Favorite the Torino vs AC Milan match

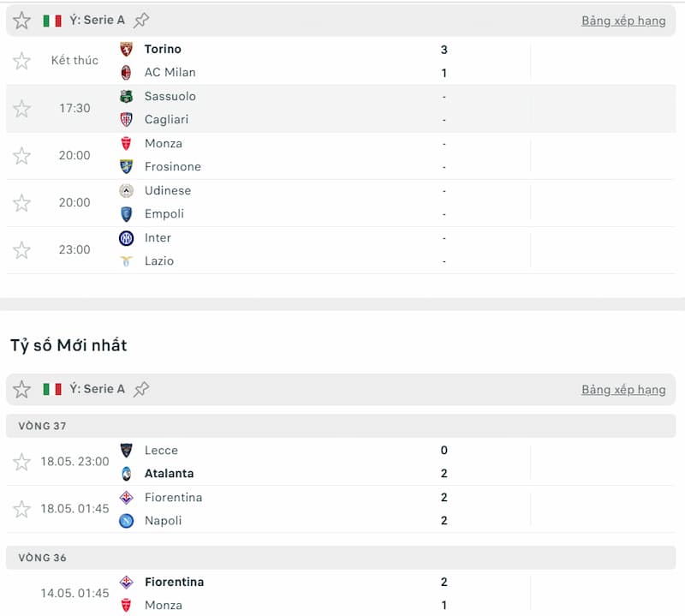(21, 61)
